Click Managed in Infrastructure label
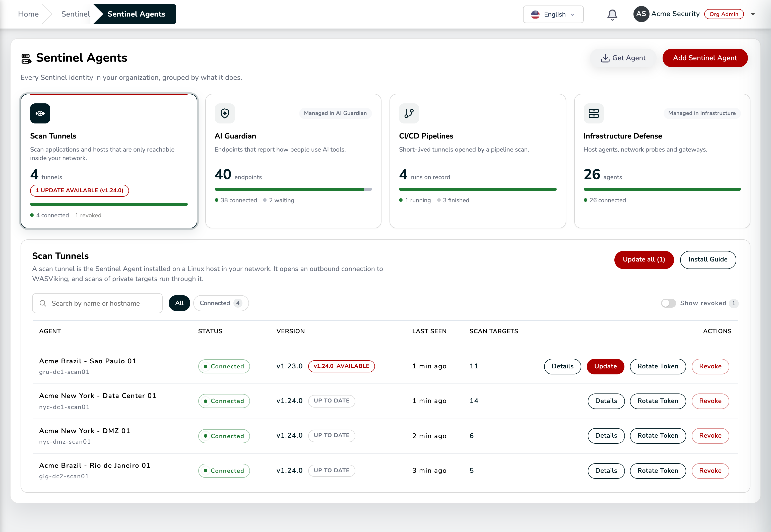 point(702,113)
